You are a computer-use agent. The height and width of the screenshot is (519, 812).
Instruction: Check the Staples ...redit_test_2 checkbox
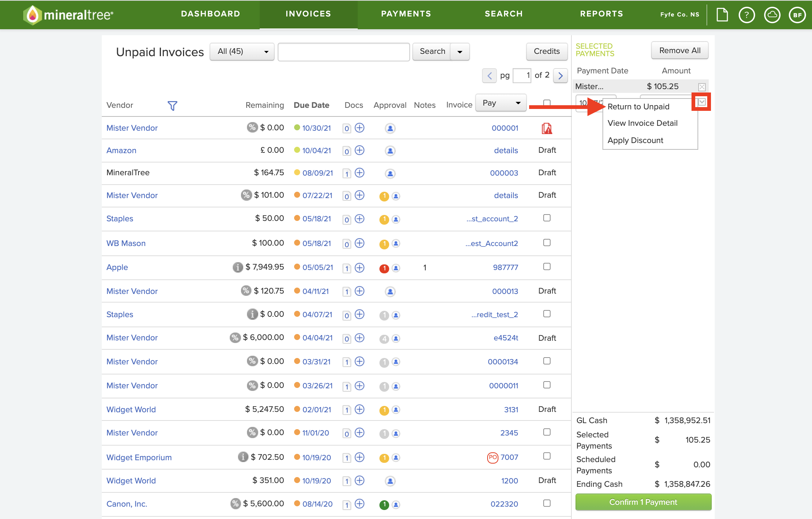tap(547, 314)
